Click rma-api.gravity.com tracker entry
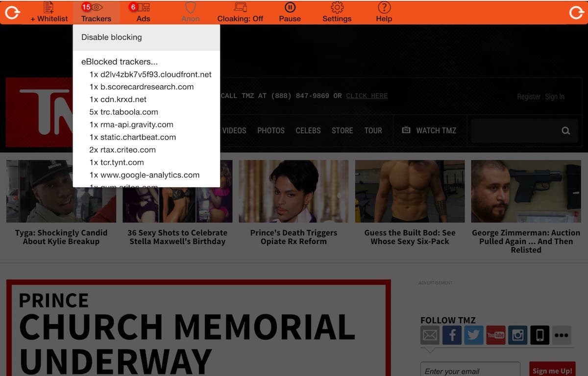Viewport: 588px width, 376px height. click(131, 125)
